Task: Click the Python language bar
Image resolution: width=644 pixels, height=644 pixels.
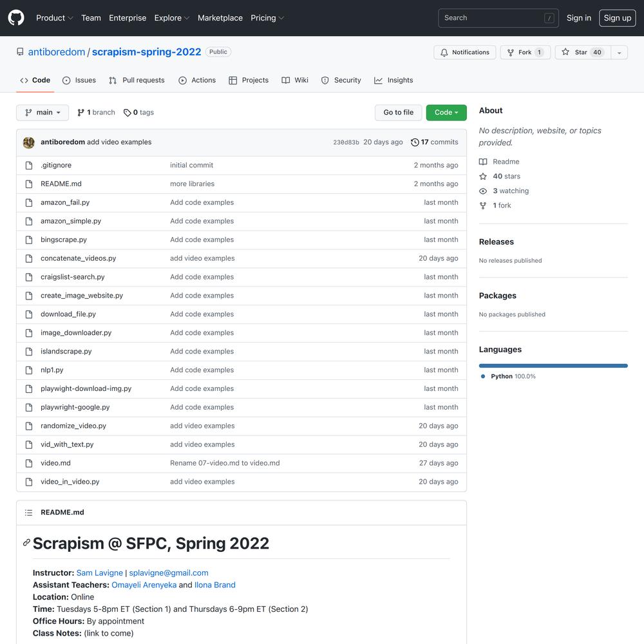Action: [x=553, y=366]
